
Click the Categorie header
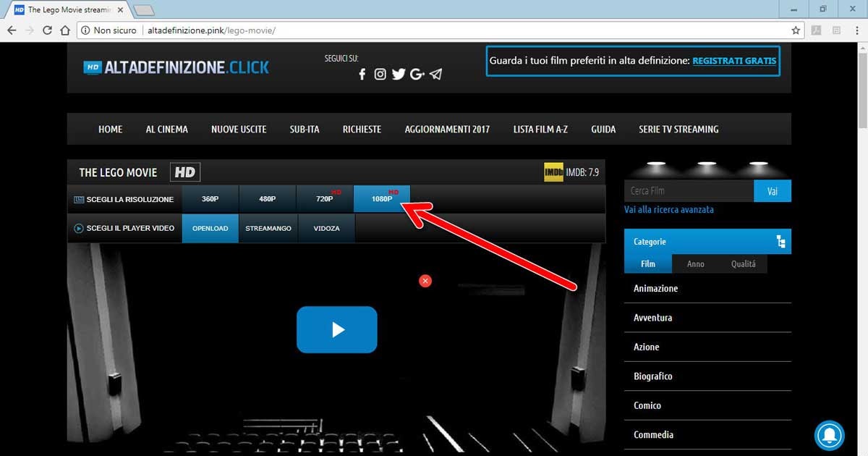tap(707, 242)
